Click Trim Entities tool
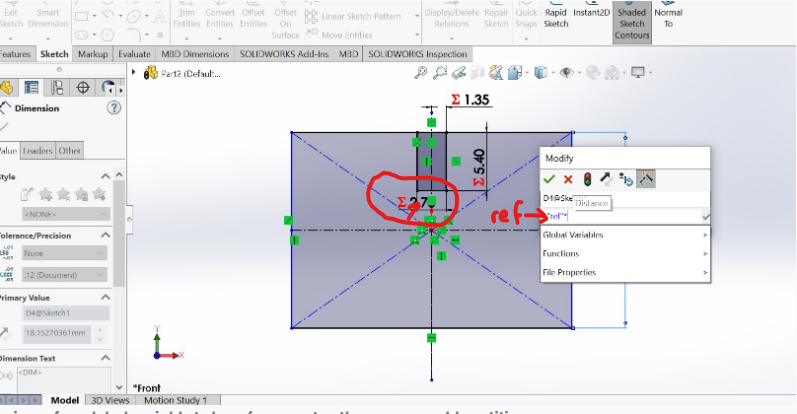 point(187,18)
